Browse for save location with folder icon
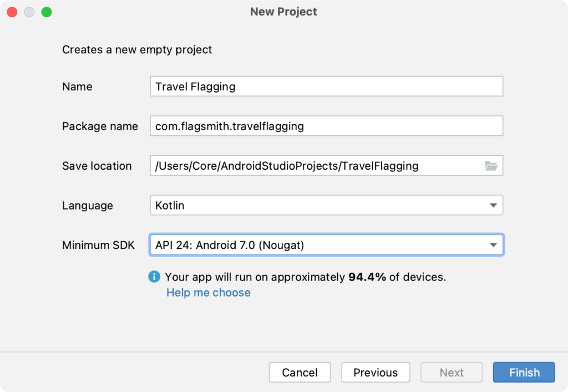 (491, 166)
